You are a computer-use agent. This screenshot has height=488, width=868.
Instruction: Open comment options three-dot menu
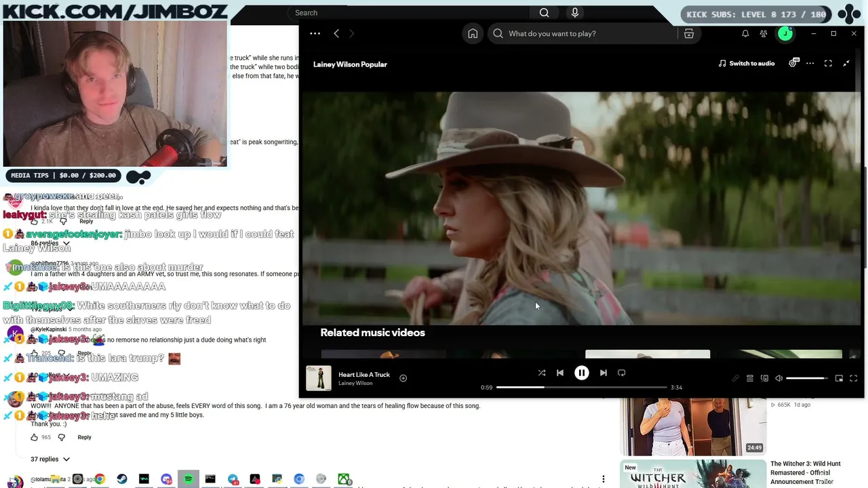click(603, 479)
